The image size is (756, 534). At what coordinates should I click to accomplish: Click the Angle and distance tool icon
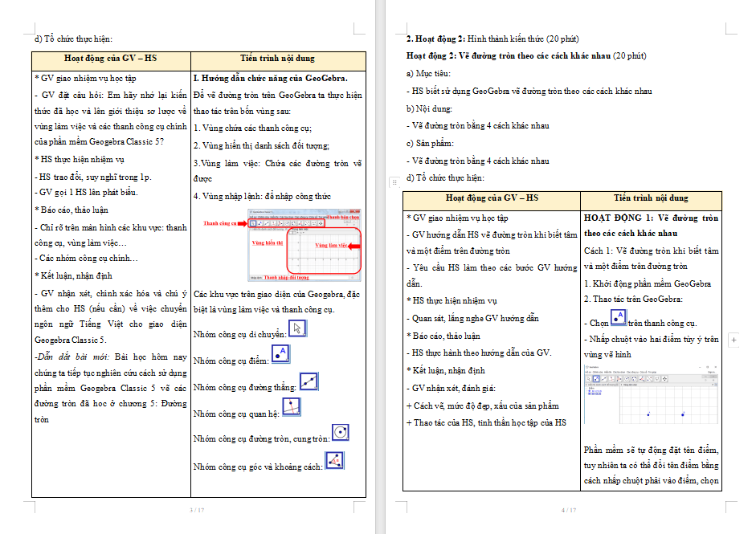pyautogui.click(x=334, y=461)
